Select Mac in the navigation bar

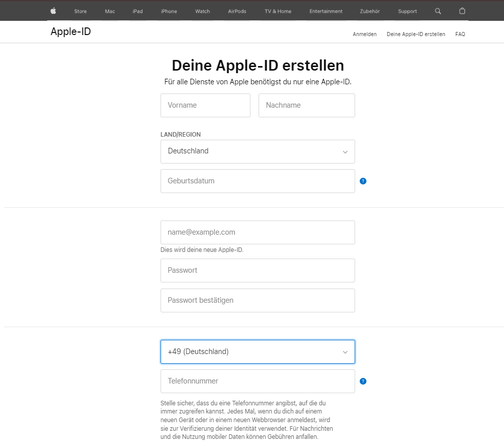click(110, 11)
